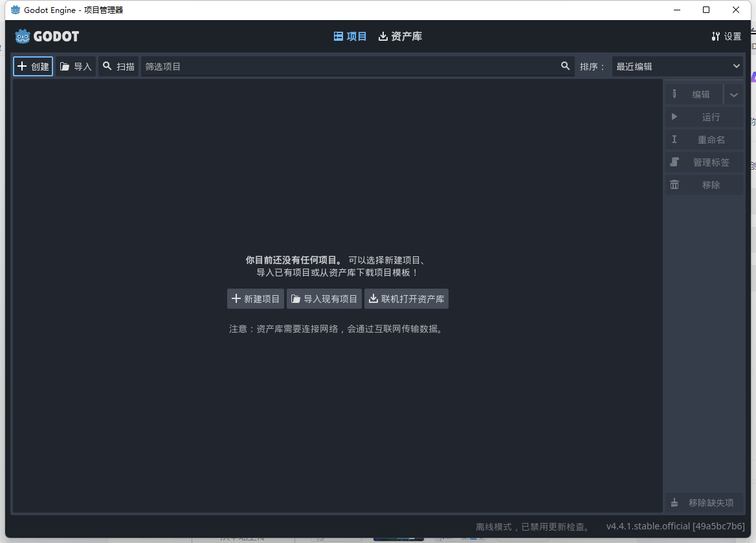Screen dimensions: 756x543
Task: Click the Godot robot logo
Action: (23, 36)
